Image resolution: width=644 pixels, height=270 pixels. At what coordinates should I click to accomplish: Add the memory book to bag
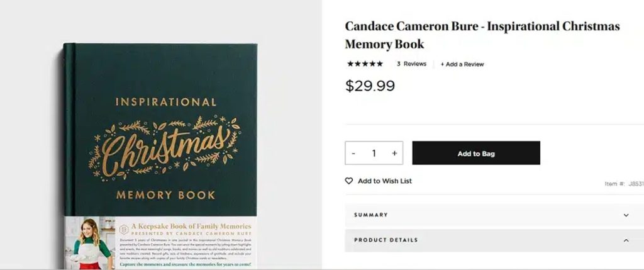[476, 153]
